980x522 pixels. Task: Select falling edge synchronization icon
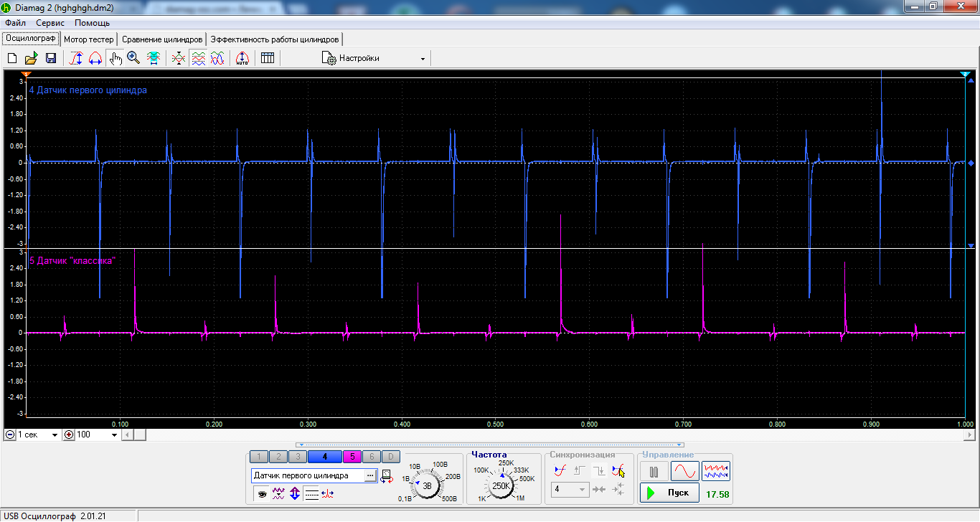click(600, 471)
